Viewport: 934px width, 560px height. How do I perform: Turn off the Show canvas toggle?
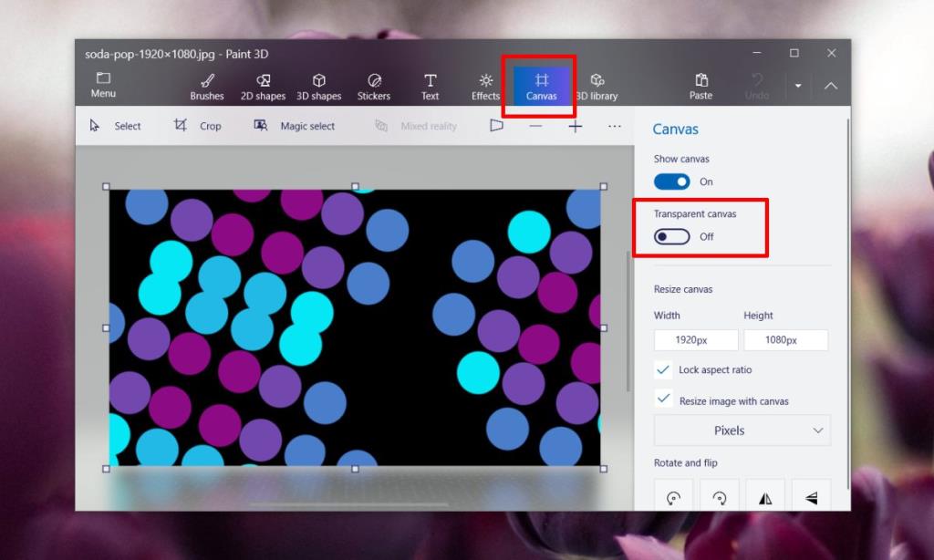[x=671, y=181]
